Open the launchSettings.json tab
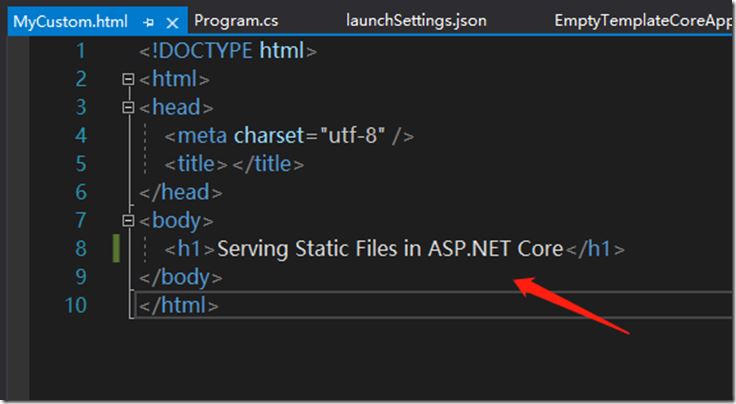 [x=413, y=20]
